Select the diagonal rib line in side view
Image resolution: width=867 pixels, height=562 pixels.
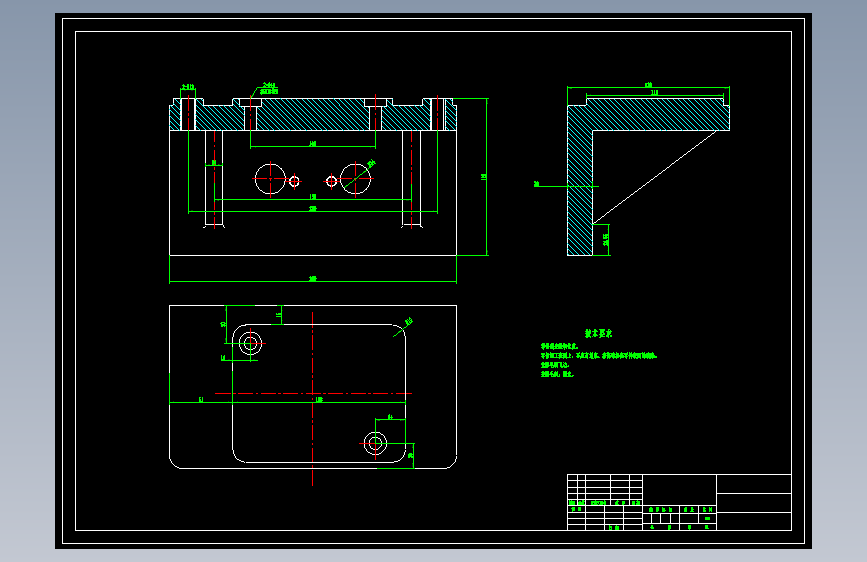655,177
